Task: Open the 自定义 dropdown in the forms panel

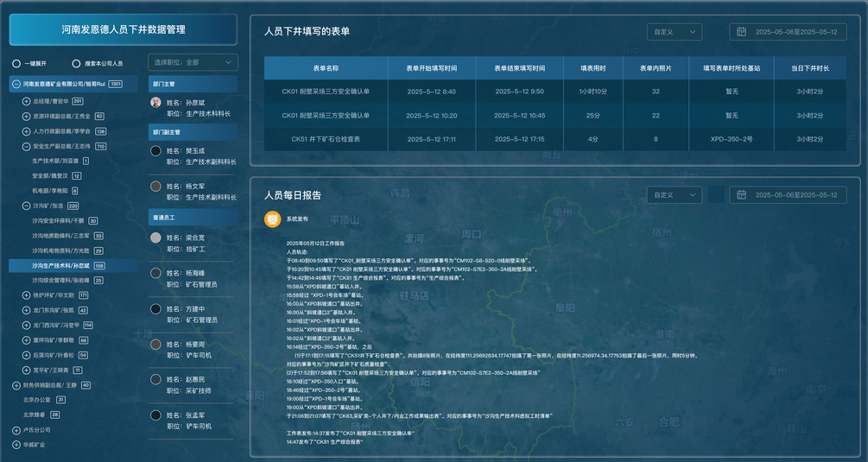Action: (674, 32)
